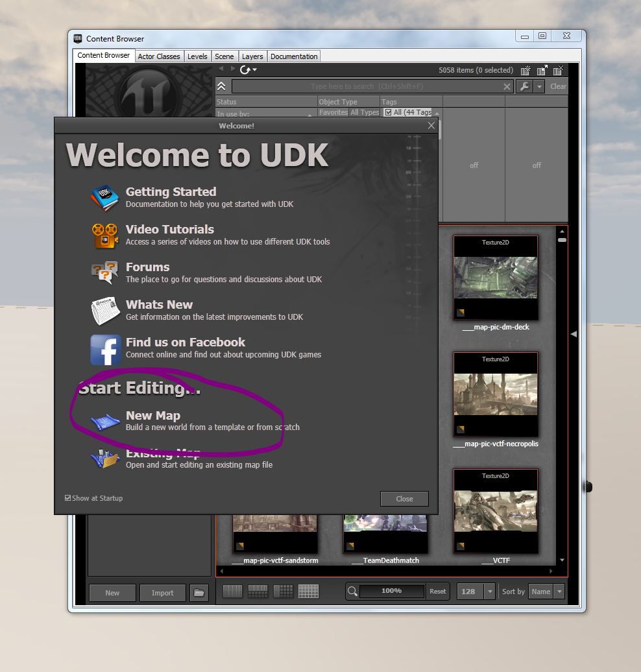Open Sort by Name dropdown
Viewport: 641px width, 672px height.
(x=559, y=592)
